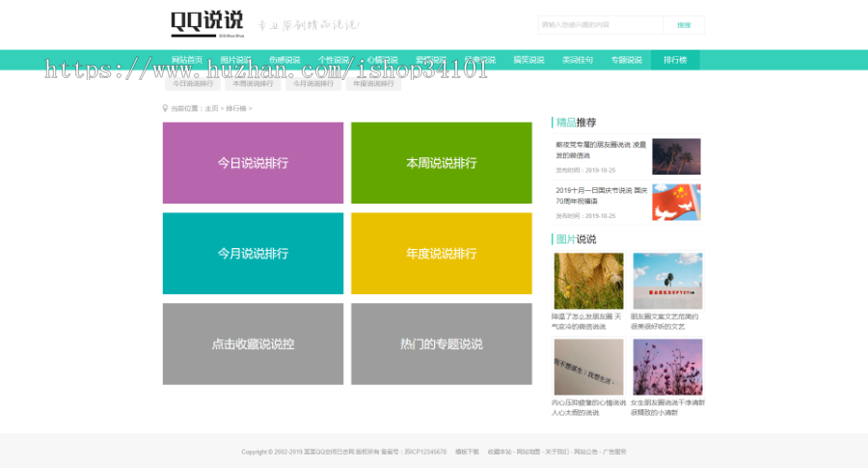Open the green 本周说说排行 tile
This screenshot has height=468, width=868.
tap(441, 163)
